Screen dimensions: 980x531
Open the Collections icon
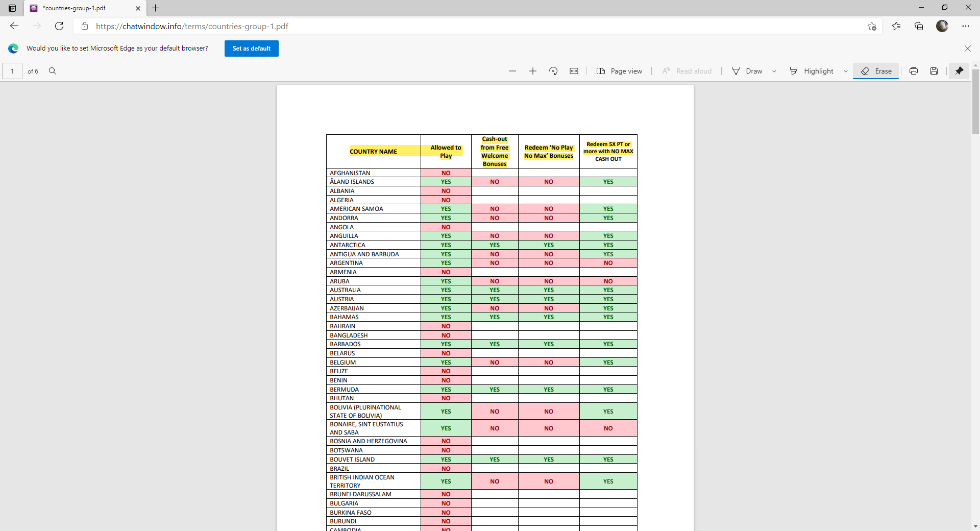[x=919, y=26]
